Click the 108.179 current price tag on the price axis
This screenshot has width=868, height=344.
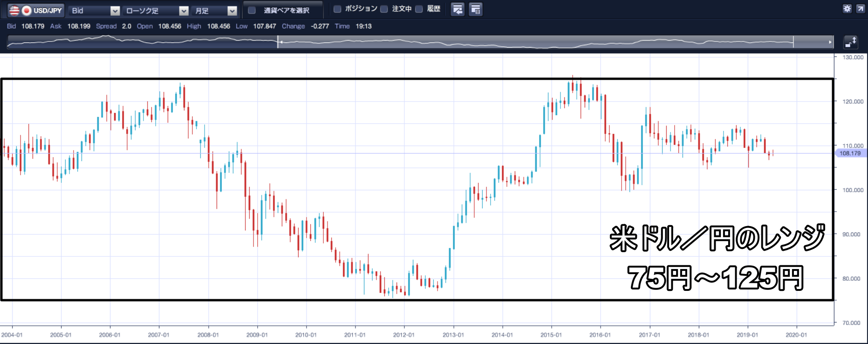[x=850, y=153]
